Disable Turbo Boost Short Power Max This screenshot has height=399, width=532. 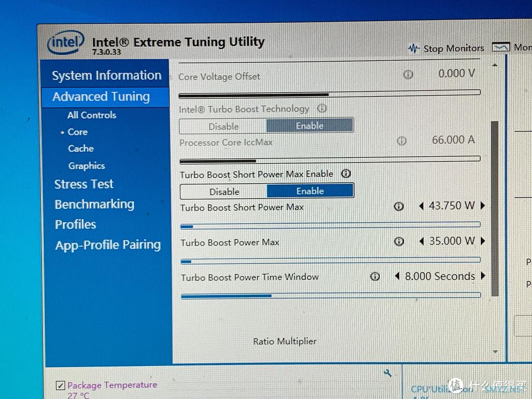click(224, 192)
